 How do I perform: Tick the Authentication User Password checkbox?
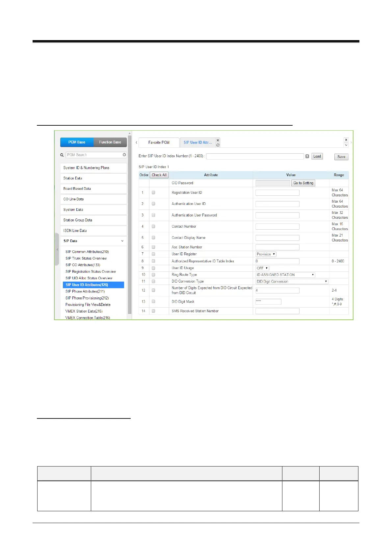(x=153, y=215)
